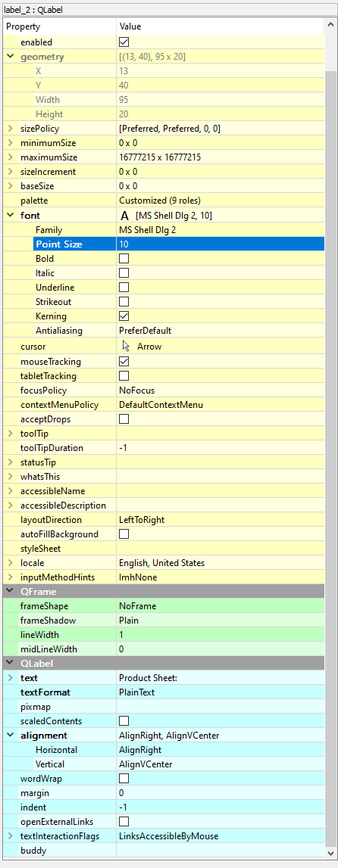Viewport: 338px width, 868px height.
Task: Click the scrollbar down arrow
Action: point(330,853)
